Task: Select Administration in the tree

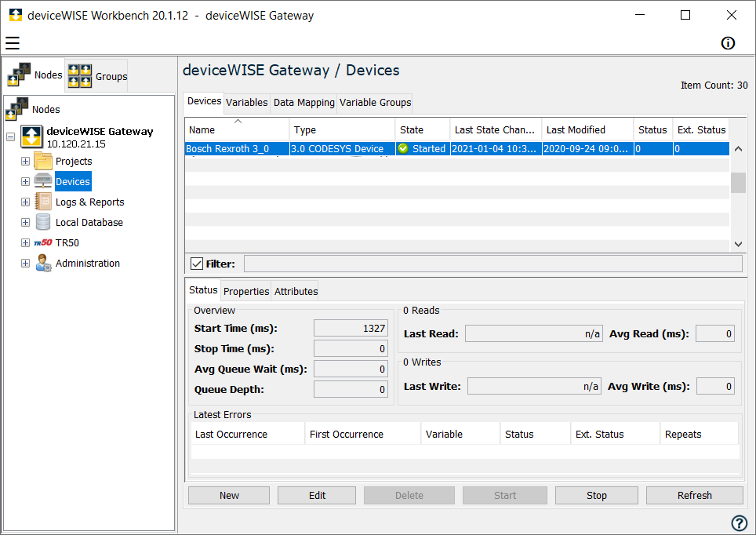Action: click(x=88, y=264)
